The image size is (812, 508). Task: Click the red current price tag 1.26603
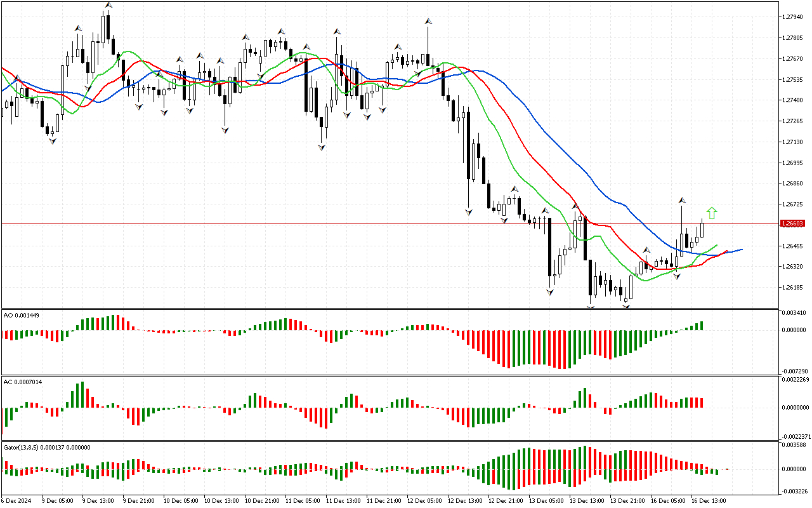click(793, 224)
